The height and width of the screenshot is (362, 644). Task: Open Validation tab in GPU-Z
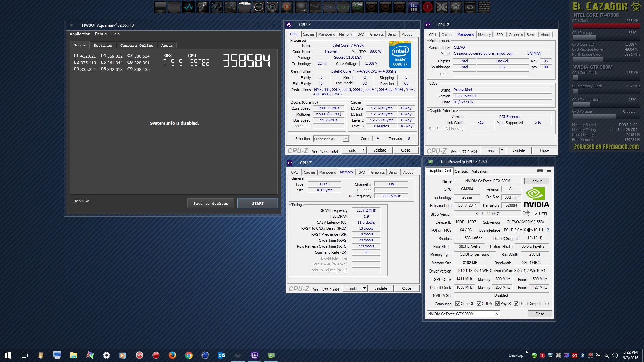coord(479,171)
